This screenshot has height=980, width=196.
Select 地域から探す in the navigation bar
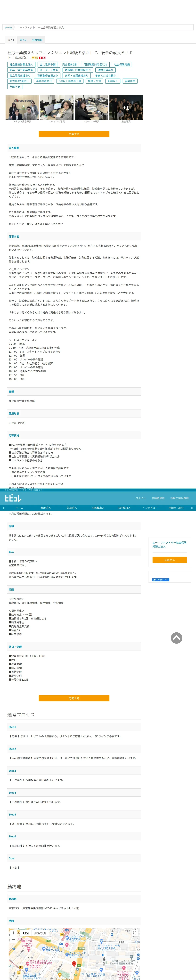(x=176, y=508)
